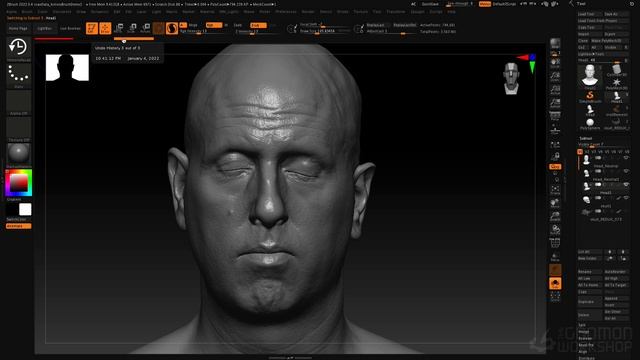The image size is (640, 360).
Task: Open the Alpha Off slot
Action: click(18, 102)
